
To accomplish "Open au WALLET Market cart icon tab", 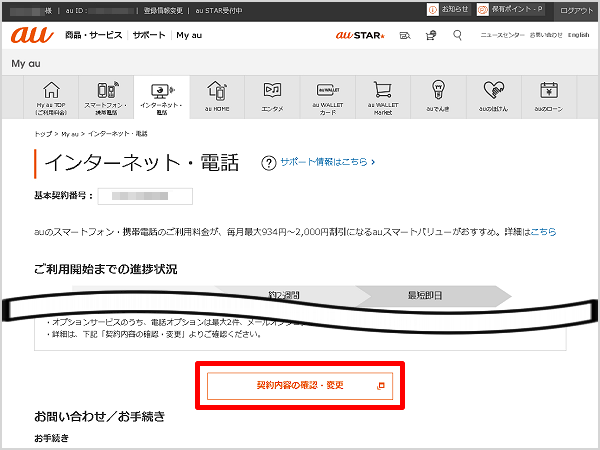I will [x=383, y=98].
